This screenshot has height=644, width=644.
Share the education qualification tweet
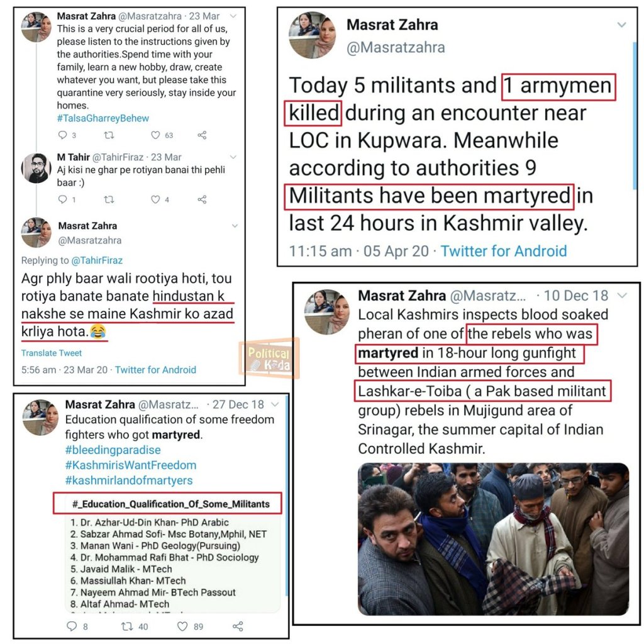pos(238,626)
